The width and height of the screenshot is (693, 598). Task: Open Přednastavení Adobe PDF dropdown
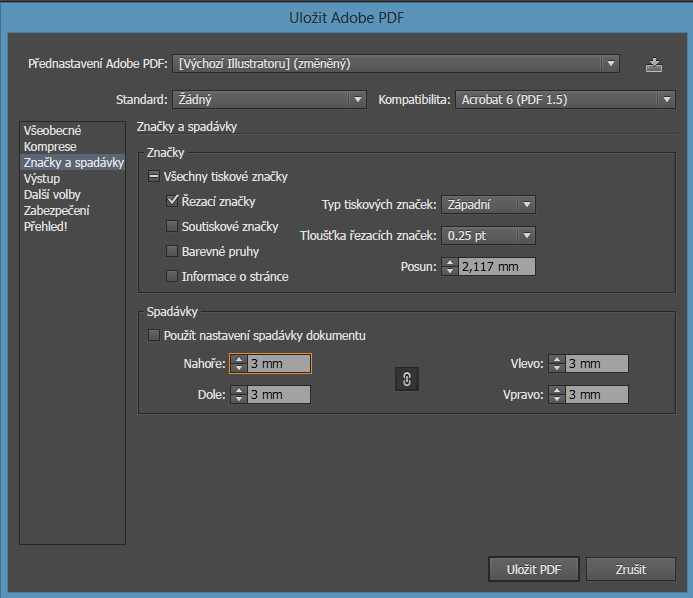tap(396, 64)
